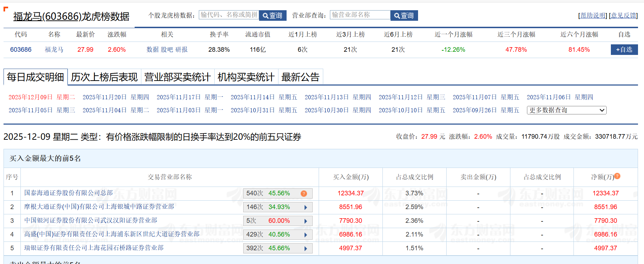Image resolution: width=644 pixels, height=264 pixels.
Task: Select date 2025年11月13日 星期四
Action: pyautogui.click(x=338, y=97)
